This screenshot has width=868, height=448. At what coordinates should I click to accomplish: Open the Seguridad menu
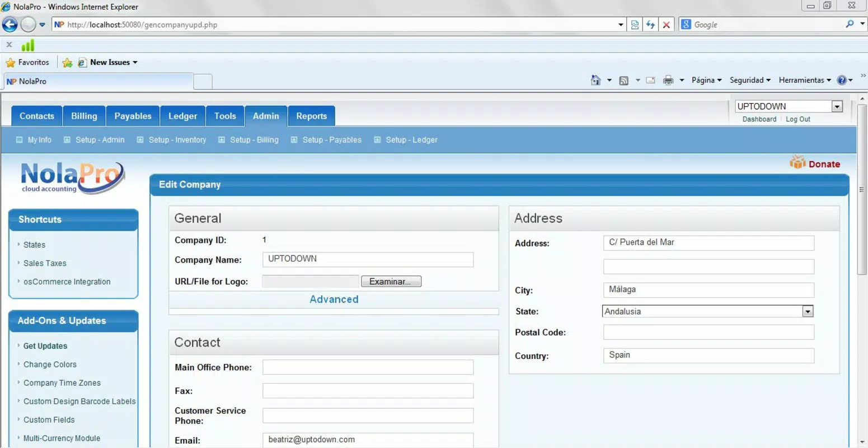tap(750, 80)
